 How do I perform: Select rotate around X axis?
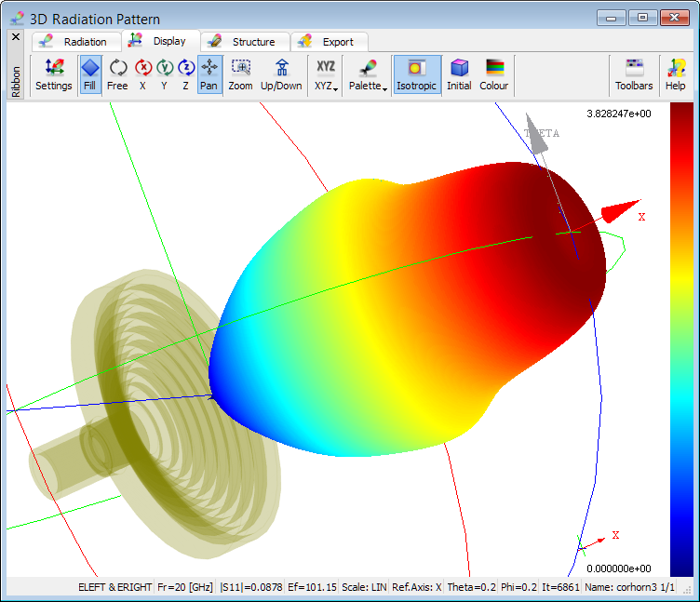tap(142, 74)
